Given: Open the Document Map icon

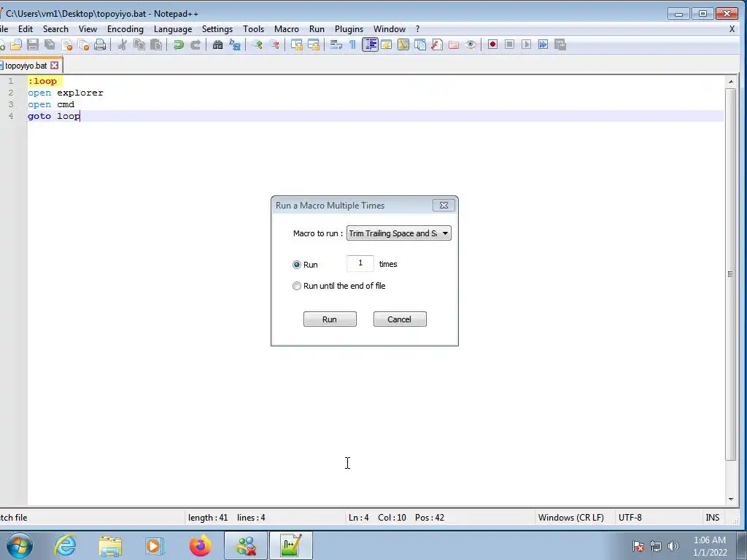Looking at the screenshot, I should tap(403, 44).
